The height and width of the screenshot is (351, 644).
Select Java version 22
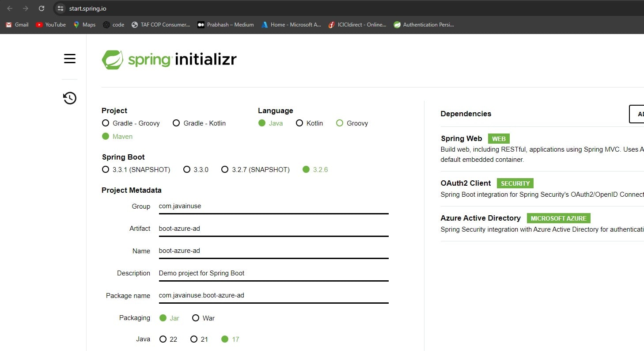tap(168, 339)
